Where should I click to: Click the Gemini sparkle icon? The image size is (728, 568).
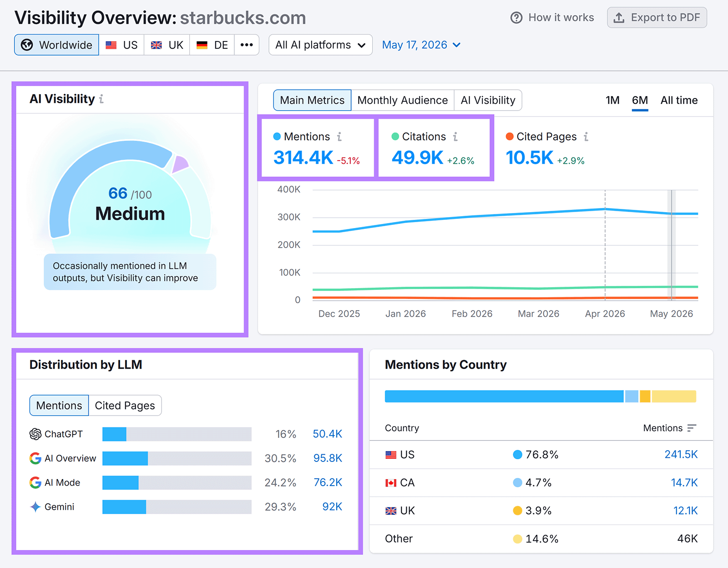pos(35,507)
